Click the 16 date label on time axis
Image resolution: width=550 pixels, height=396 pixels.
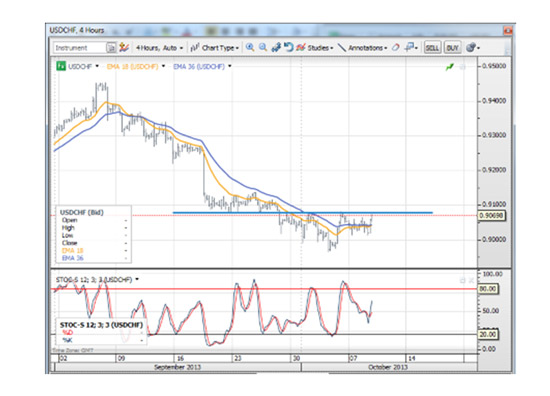pyautogui.click(x=180, y=358)
